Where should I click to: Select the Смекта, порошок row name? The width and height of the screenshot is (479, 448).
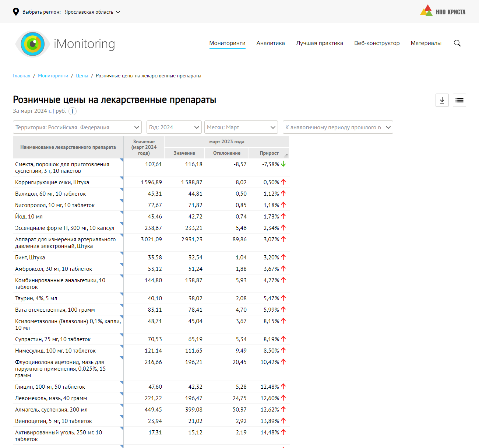click(x=62, y=168)
